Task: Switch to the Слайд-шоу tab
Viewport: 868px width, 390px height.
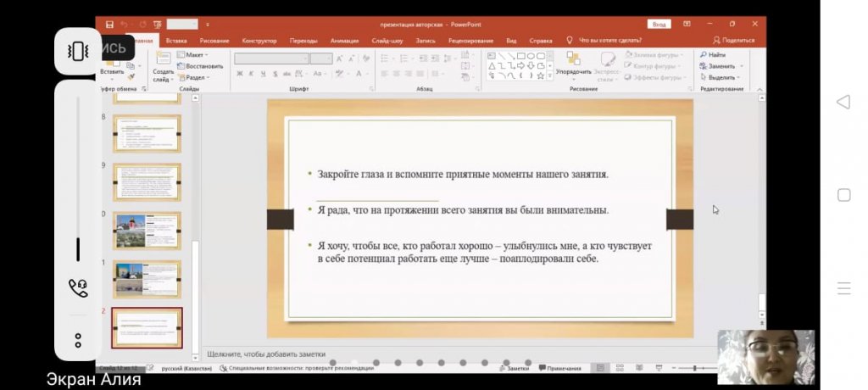Action: coord(387,41)
